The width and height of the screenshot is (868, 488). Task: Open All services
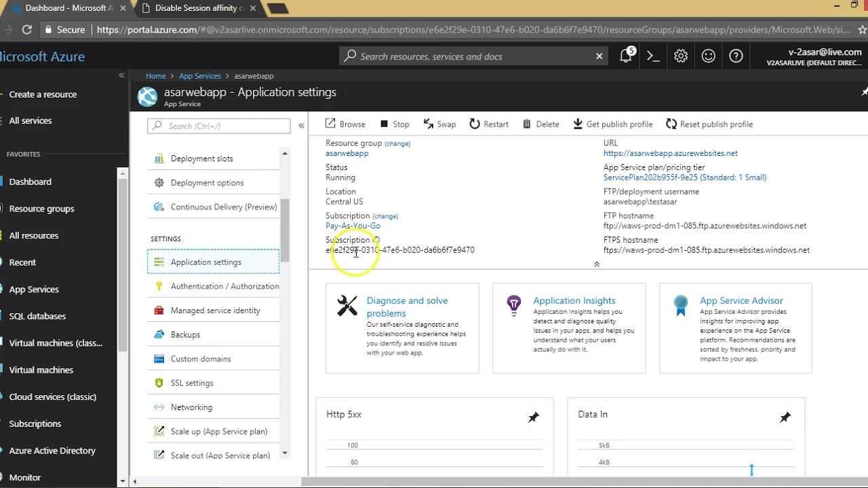click(31, 121)
